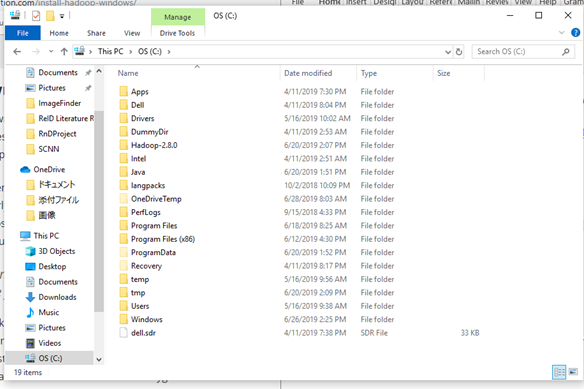Select the Hadoop-2.8.0 folder icon
The image size is (584, 389).
(x=124, y=145)
